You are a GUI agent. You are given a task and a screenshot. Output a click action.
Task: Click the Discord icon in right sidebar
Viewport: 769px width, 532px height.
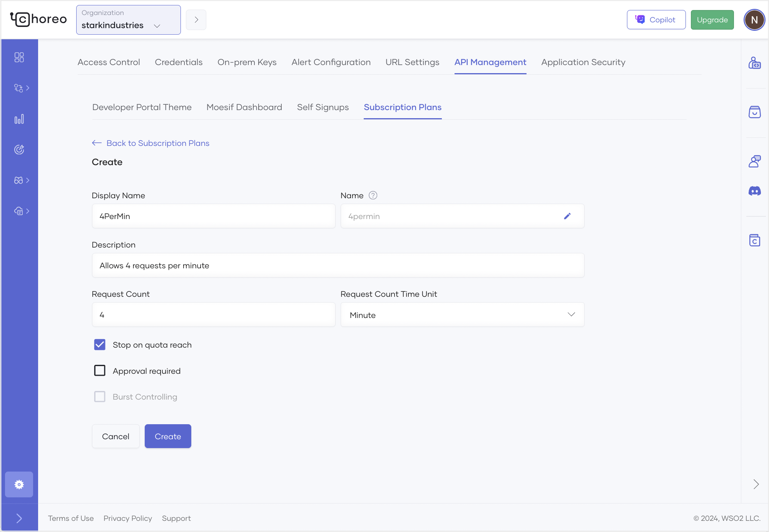tap(754, 191)
